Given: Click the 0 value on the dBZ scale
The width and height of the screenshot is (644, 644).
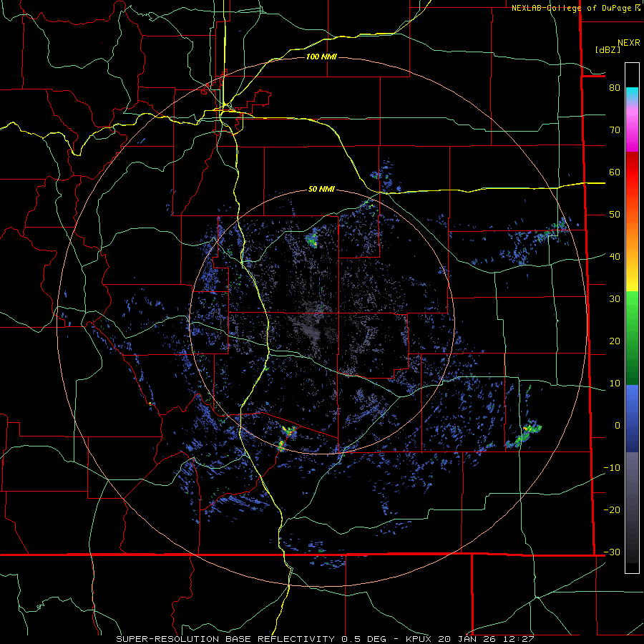Looking at the screenshot, I should (x=618, y=426).
